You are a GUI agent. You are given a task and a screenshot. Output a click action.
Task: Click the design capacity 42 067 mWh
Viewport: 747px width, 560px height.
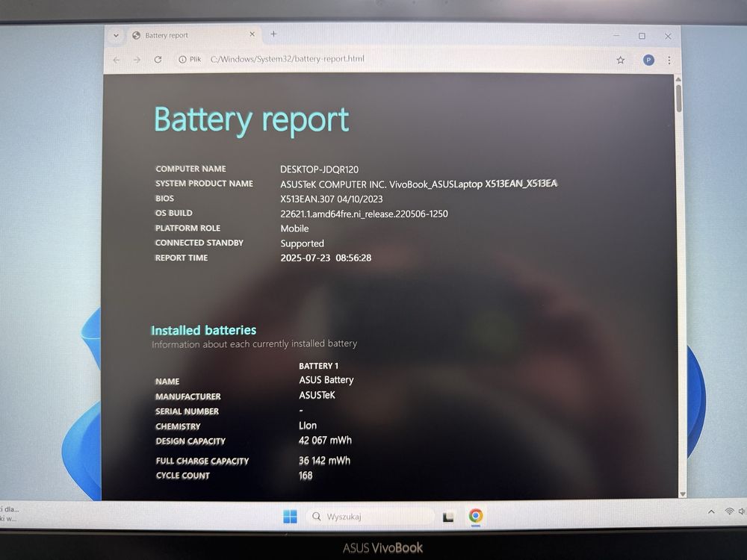tap(325, 441)
